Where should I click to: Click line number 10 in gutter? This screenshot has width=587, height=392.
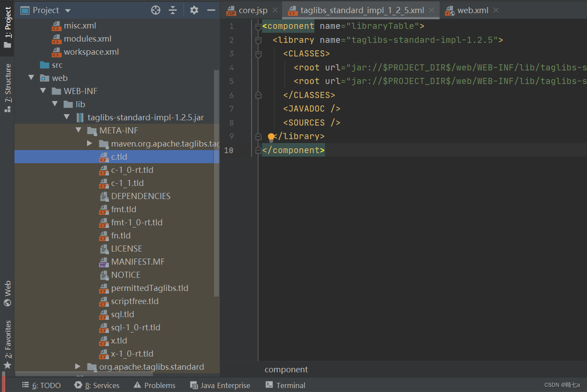point(229,150)
